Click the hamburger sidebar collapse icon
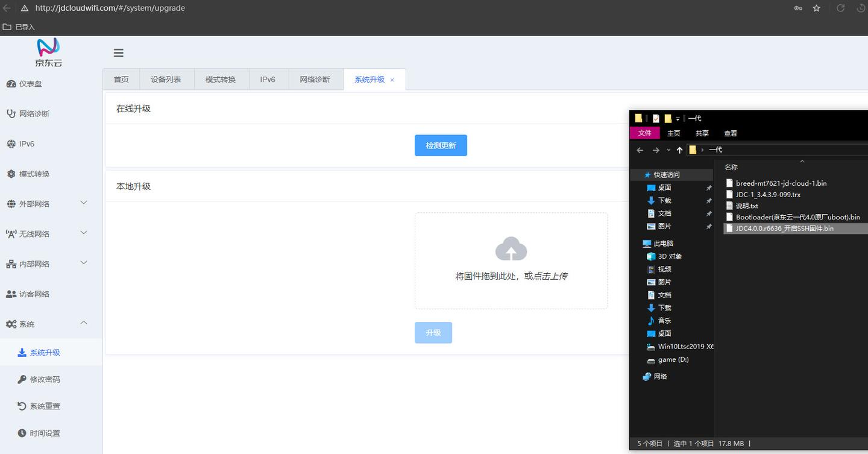This screenshot has width=868, height=454. [x=118, y=52]
